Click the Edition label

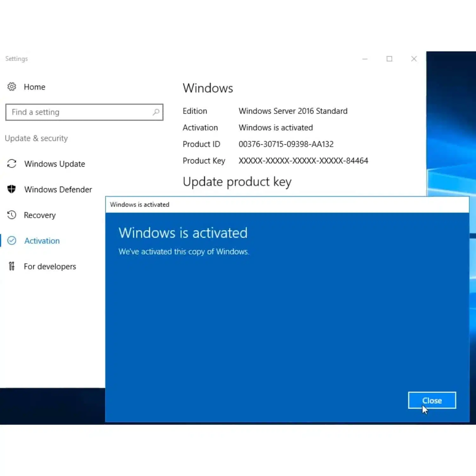195,111
